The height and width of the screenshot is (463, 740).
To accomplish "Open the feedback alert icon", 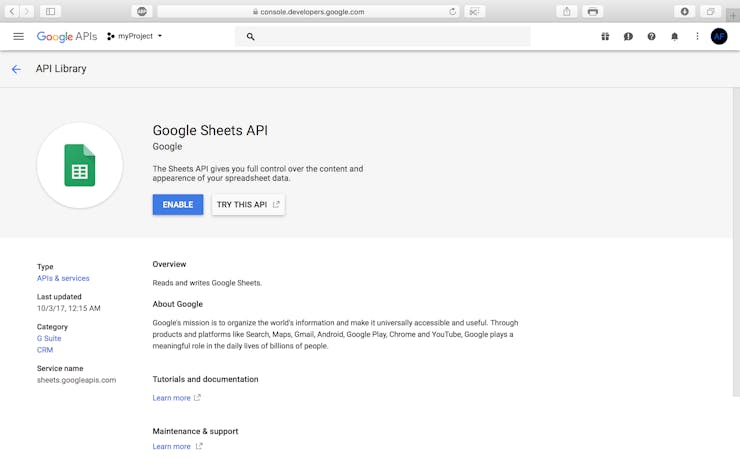I will (628, 36).
